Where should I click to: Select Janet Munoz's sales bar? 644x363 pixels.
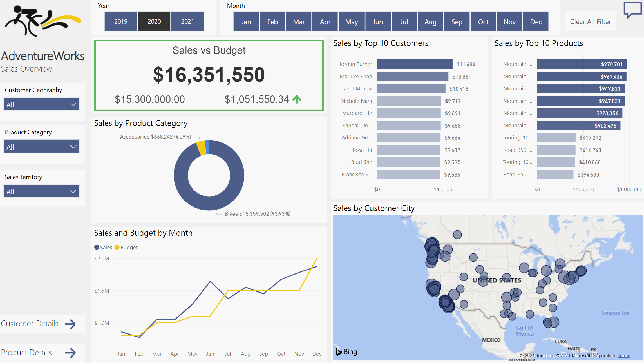click(x=411, y=89)
